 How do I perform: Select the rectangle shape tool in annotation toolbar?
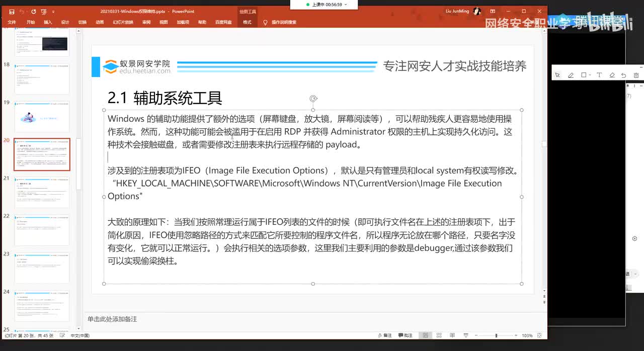pos(584,75)
